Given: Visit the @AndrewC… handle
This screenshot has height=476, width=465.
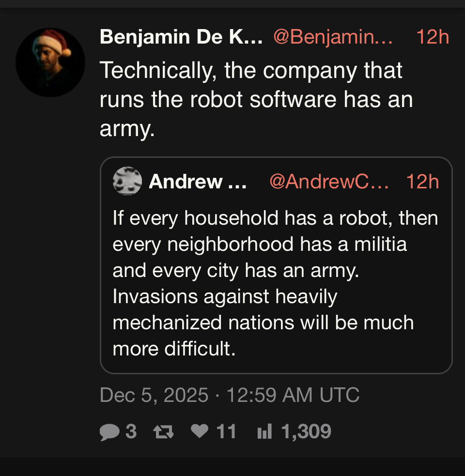Looking at the screenshot, I should tap(329, 182).
